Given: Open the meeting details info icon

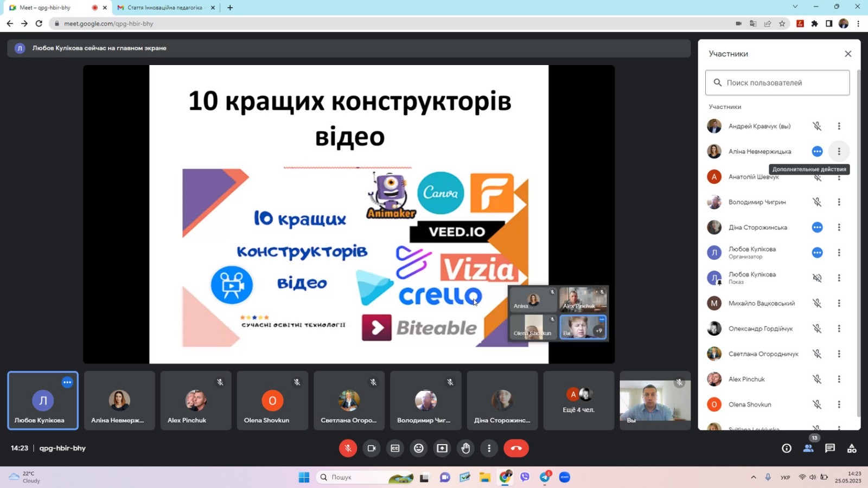Looking at the screenshot, I should (x=787, y=448).
